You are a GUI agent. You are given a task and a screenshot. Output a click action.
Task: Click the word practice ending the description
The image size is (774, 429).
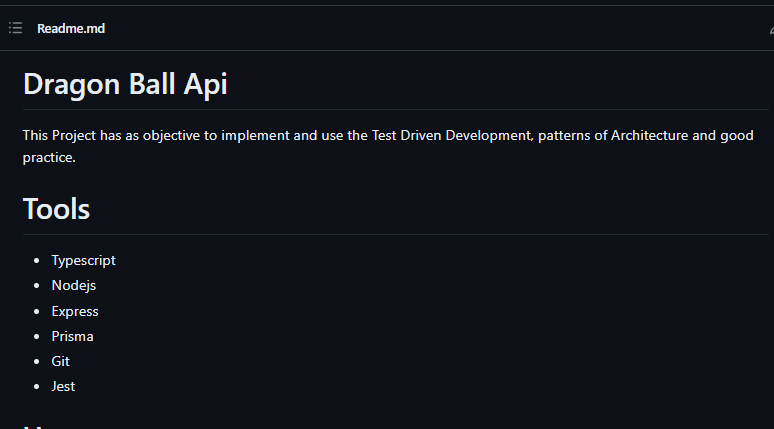[48, 157]
